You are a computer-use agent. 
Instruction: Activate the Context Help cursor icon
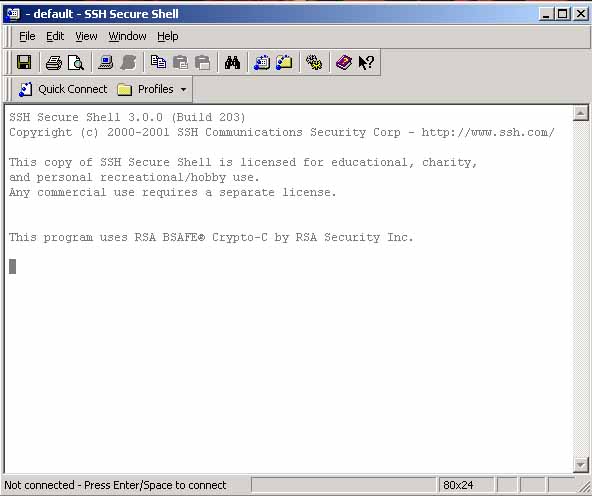[x=366, y=62]
